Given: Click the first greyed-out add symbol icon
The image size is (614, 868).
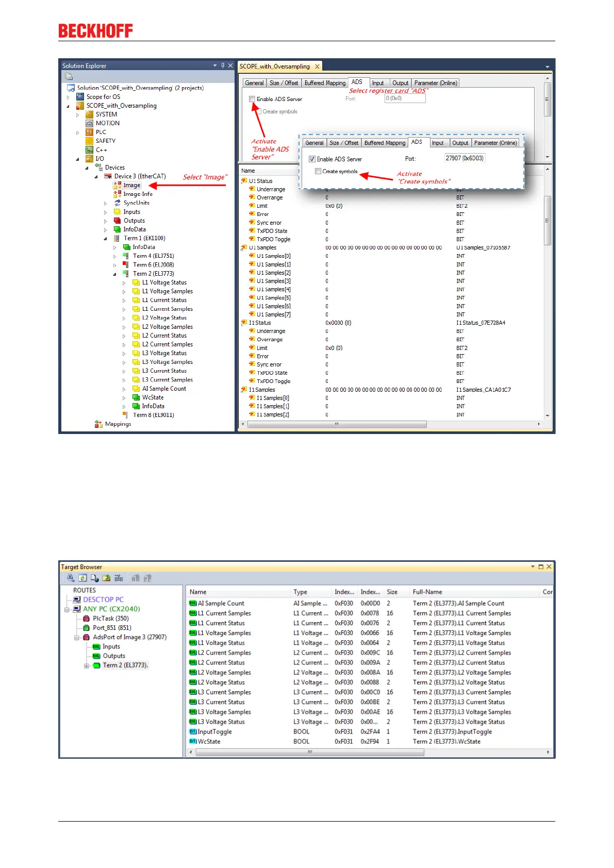Looking at the screenshot, I should (x=136, y=578).
